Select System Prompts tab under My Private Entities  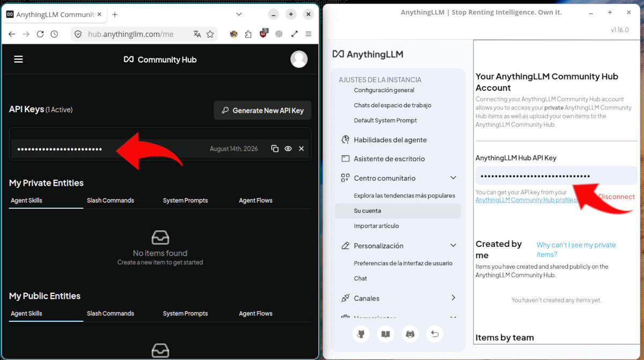coord(185,201)
